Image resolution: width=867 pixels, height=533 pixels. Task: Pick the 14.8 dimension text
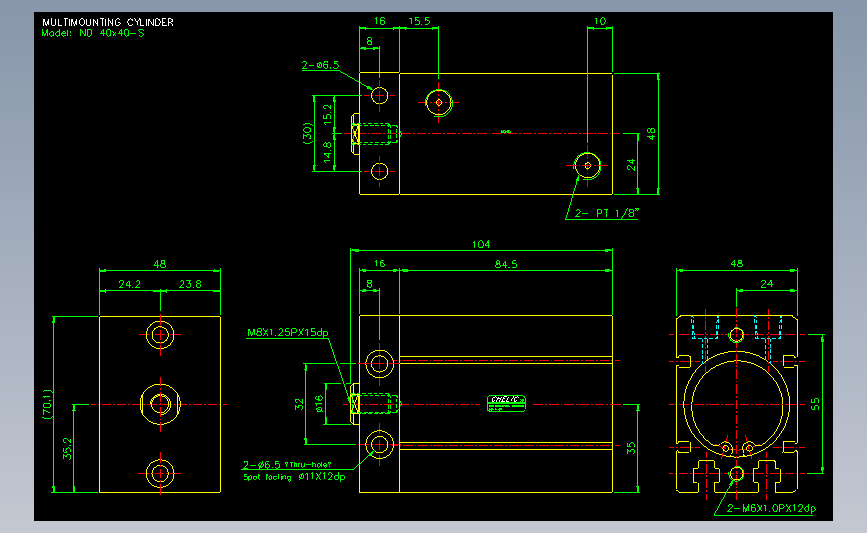tap(328, 152)
